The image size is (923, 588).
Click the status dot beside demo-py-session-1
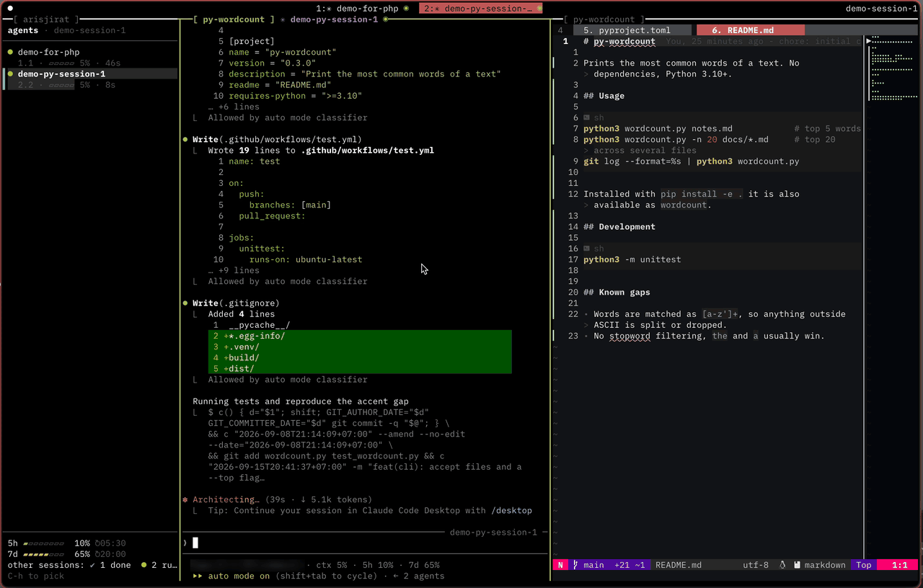(11, 73)
